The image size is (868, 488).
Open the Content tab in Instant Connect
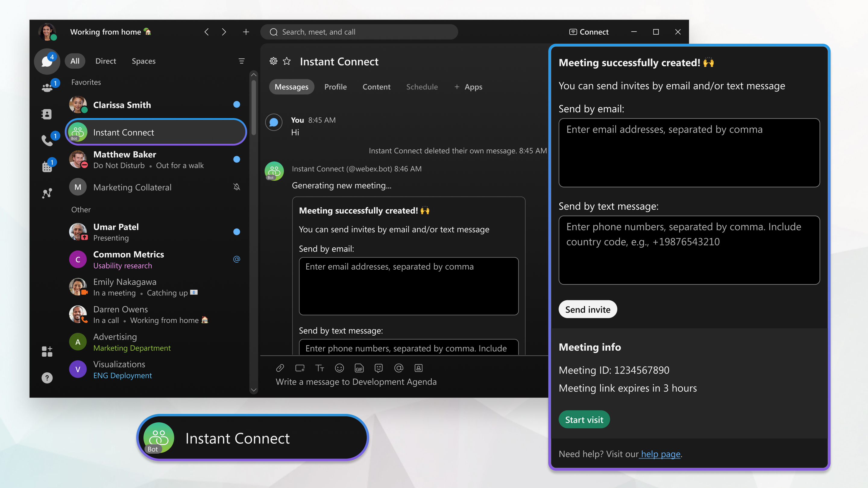tap(376, 86)
